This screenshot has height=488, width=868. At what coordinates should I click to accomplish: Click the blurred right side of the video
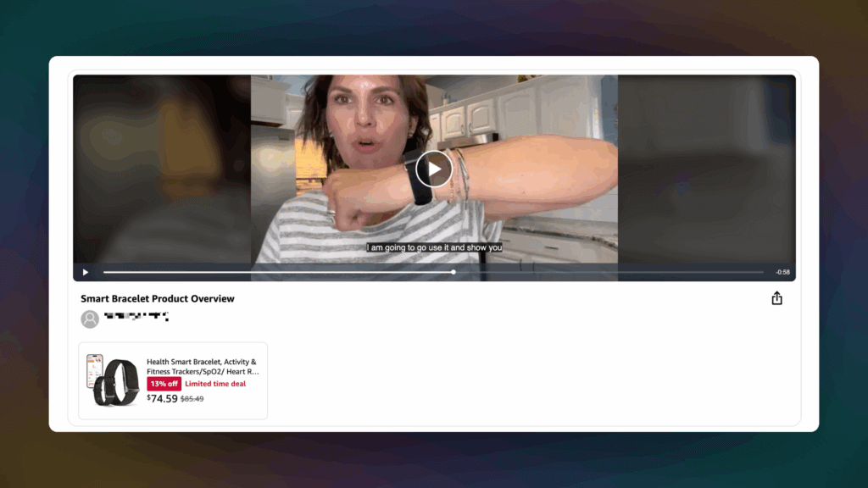(x=705, y=169)
